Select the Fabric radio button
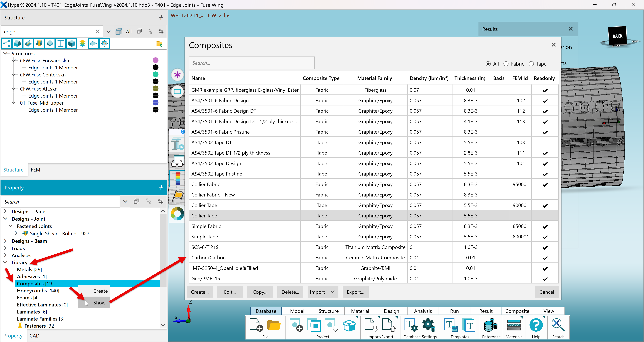This screenshot has width=644, height=342. [506, 64]
